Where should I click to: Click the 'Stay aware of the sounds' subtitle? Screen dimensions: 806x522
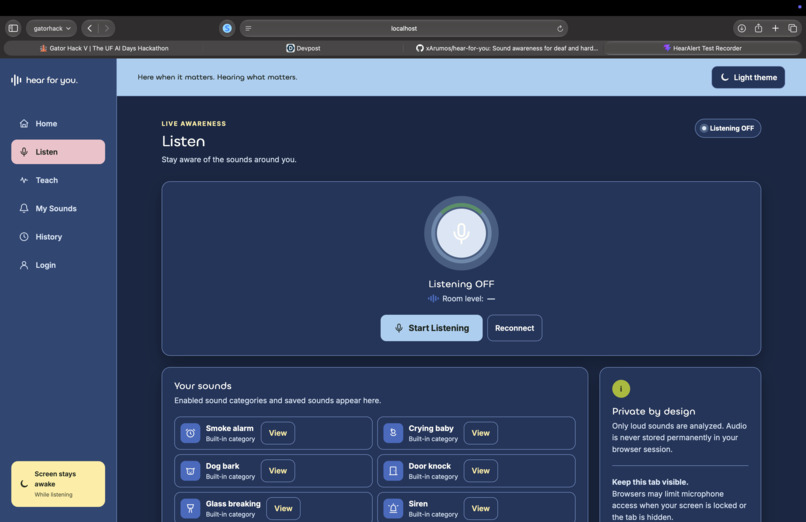click(x=229, y=160)
